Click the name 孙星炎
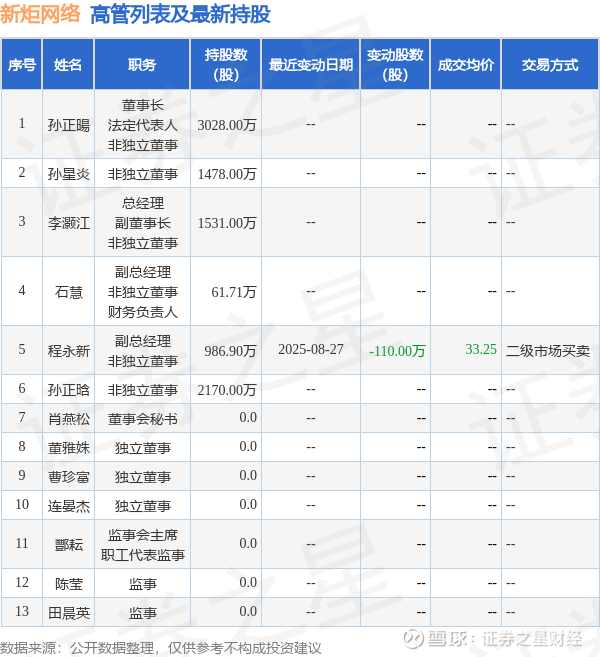 pos(69,173)
